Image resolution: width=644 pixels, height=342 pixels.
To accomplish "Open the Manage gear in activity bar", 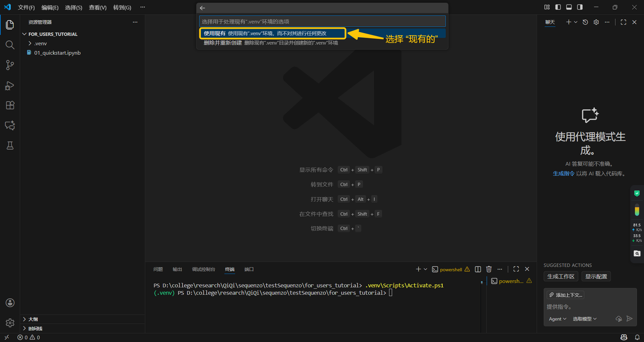I will pyautogui.click(x=10, y=323).
